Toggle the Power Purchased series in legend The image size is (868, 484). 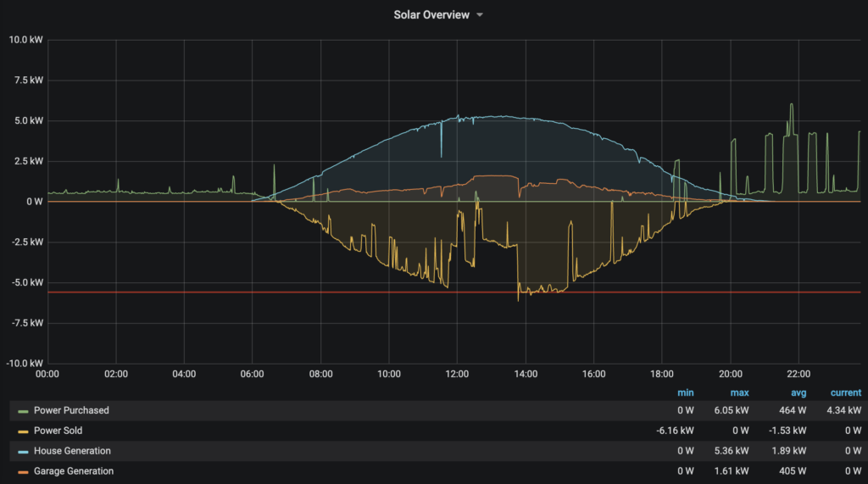pyautogui.click(x=71, y=410)
